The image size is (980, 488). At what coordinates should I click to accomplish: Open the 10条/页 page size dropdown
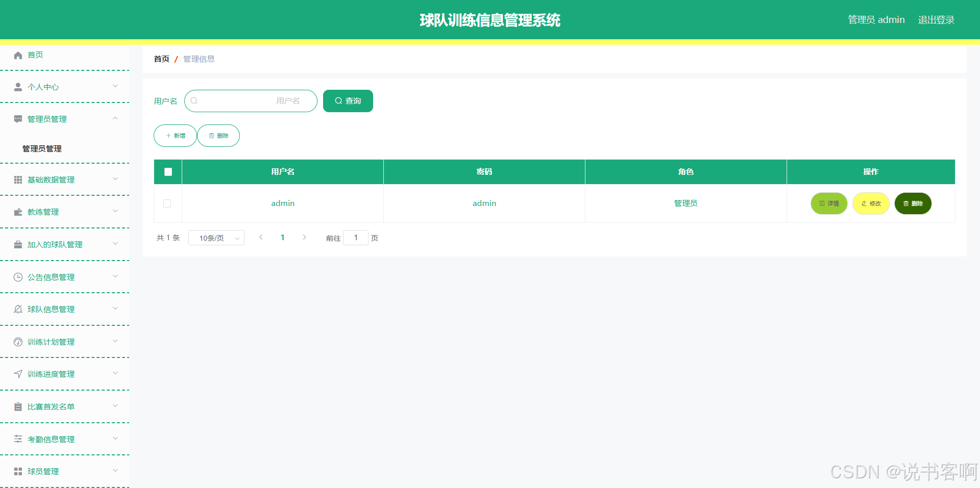coord(216,238)
